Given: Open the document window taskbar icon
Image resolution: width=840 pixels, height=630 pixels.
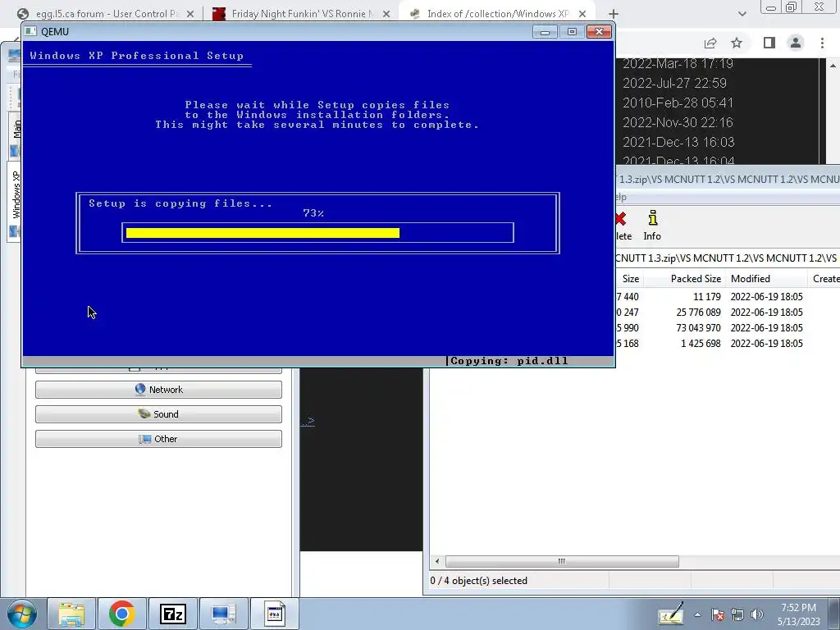Looking at the screenshot, I should (x=274, y=614).
